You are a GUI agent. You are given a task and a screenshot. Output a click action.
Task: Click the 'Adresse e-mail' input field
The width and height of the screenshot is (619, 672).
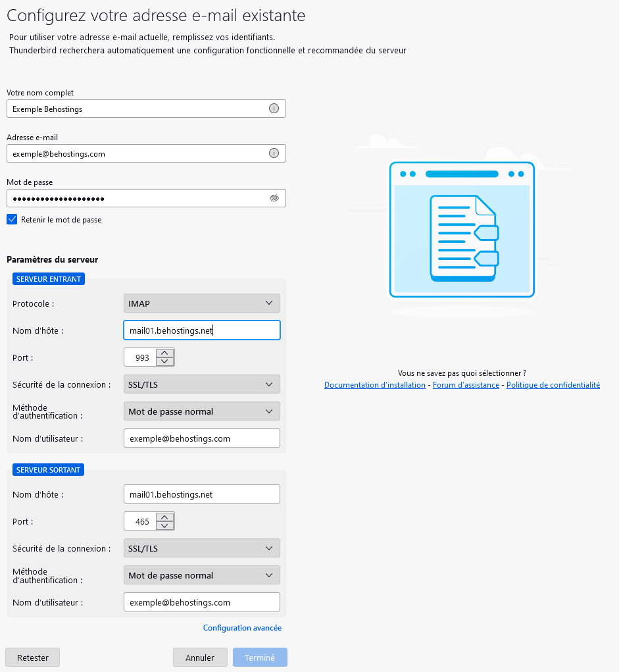click(146, 153)
